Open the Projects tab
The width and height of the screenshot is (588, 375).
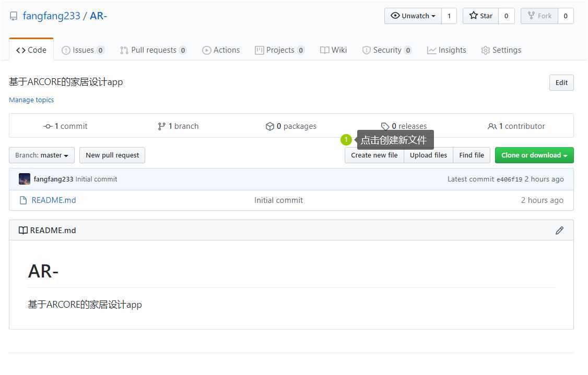(x=280, y=50)
